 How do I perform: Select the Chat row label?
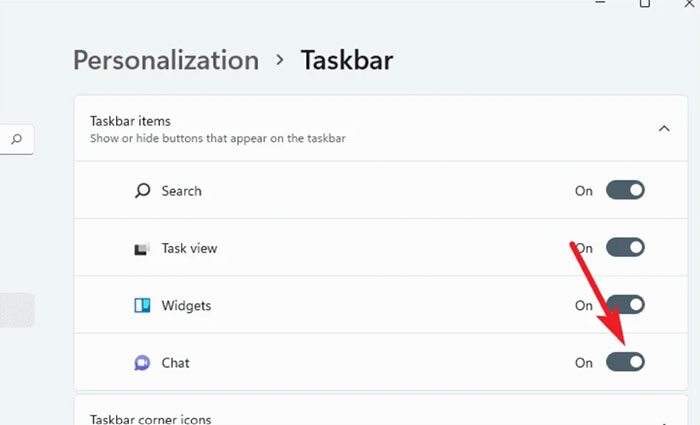(175, 363)
